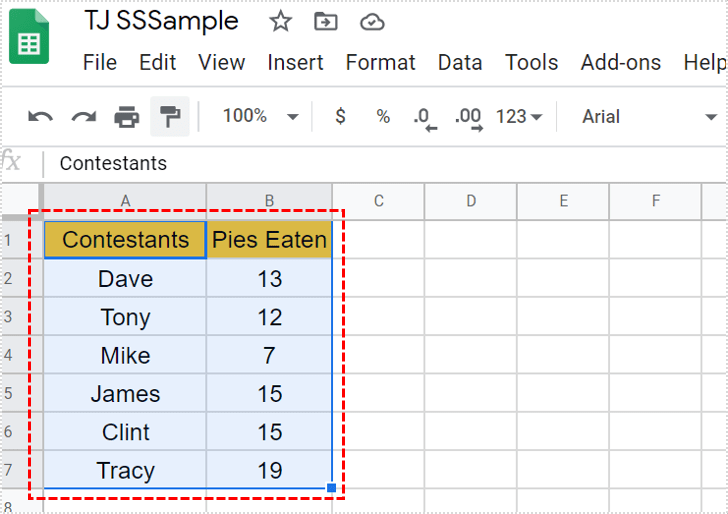Decrease decimal places

[425, 117]
